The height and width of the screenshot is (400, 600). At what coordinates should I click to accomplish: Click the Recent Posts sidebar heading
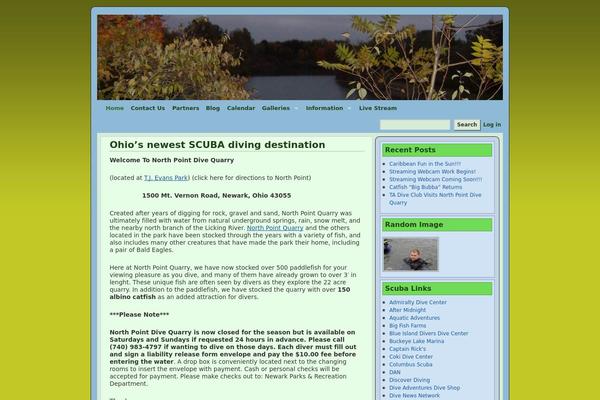tap(437, 150)
